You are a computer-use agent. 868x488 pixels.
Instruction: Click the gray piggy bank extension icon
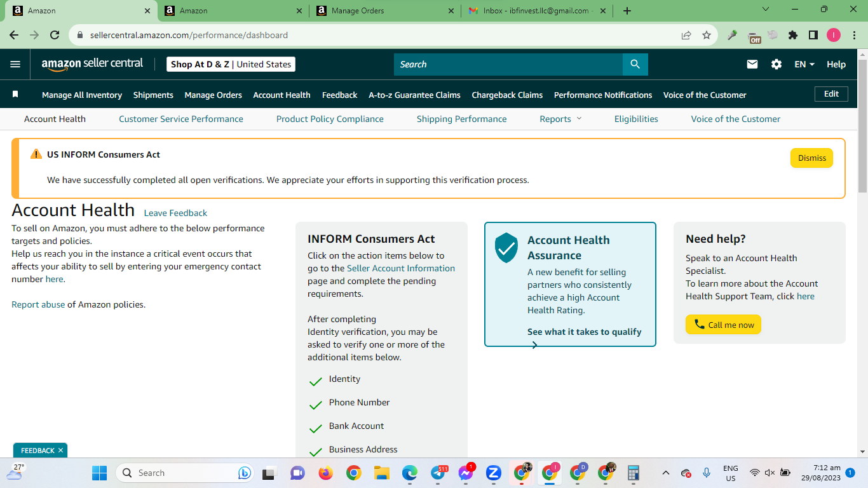(773, 36)
